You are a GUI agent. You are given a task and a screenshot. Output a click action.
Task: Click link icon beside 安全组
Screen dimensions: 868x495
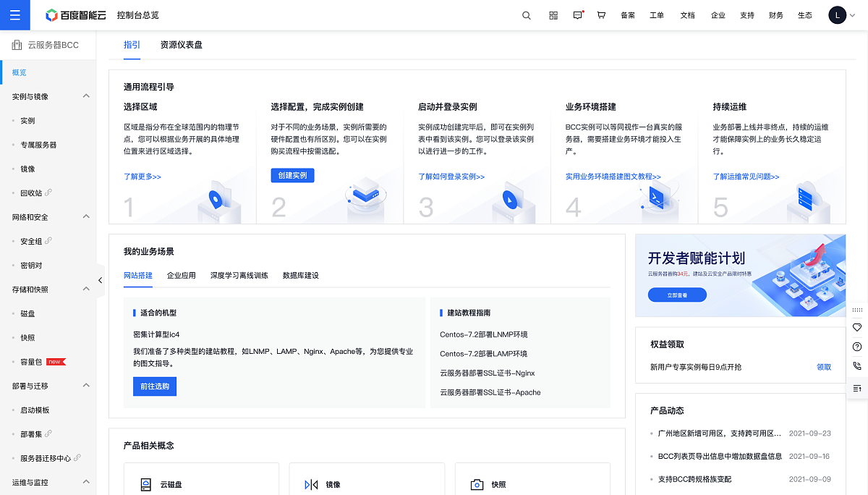point(48,241)
